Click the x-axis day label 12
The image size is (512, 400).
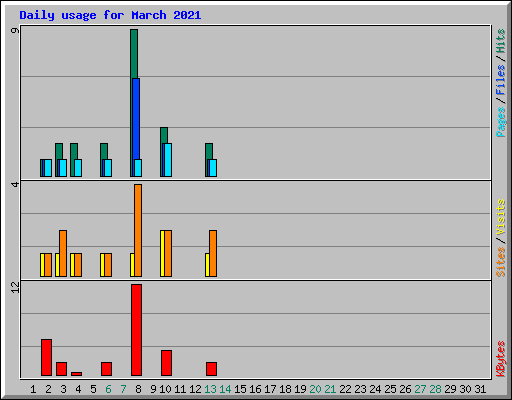point(195,389)
